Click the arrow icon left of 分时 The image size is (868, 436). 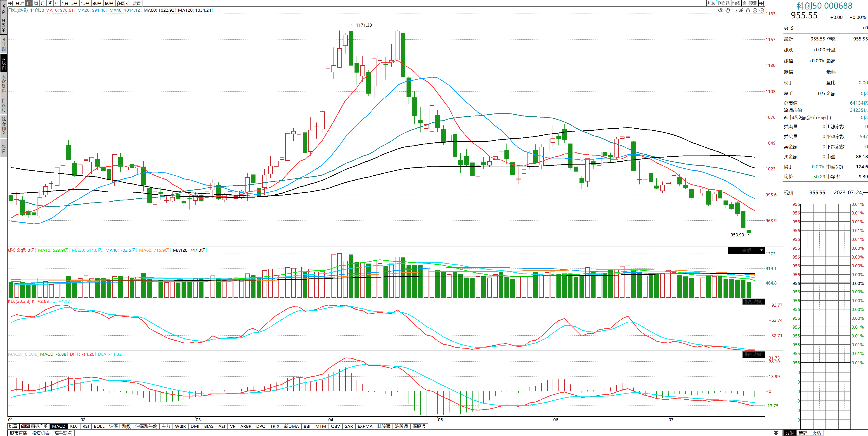point(10,3)
